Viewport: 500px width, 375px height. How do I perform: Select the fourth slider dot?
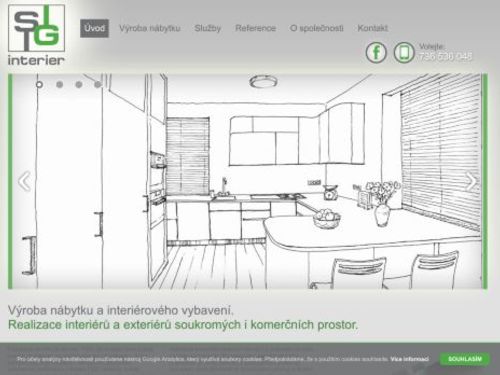pos(98,85)
